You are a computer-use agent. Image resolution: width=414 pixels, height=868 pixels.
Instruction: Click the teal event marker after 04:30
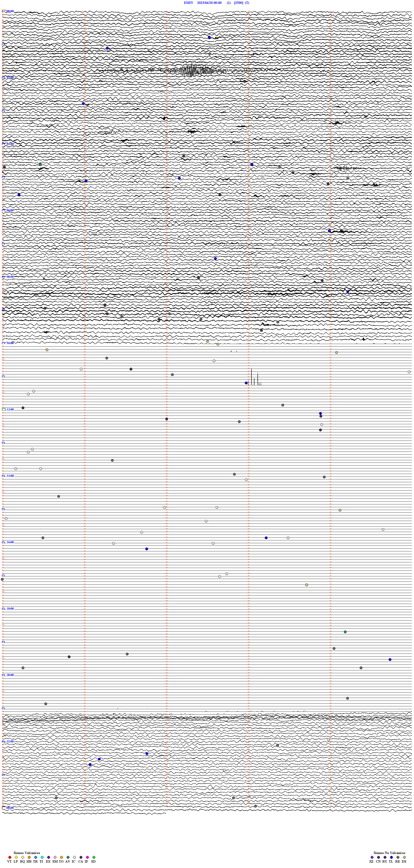tap(40, 164)
